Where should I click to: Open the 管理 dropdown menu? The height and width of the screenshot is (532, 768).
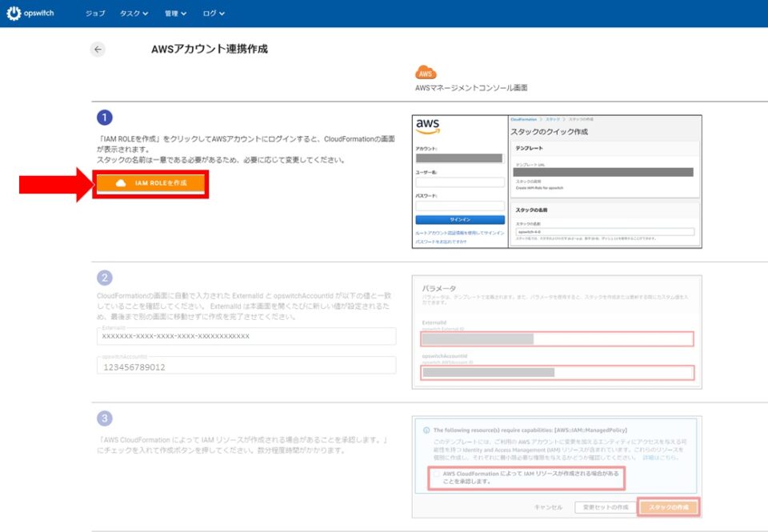[174, 13]
